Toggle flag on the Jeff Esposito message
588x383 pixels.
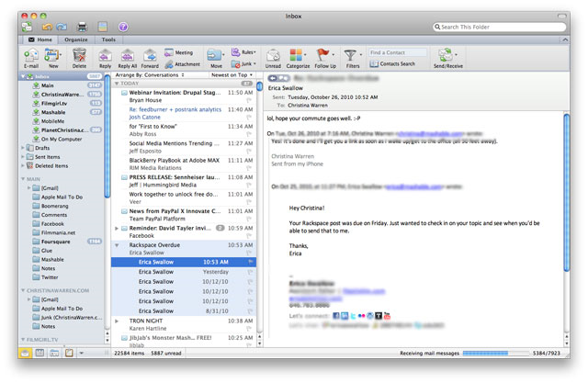249,151
